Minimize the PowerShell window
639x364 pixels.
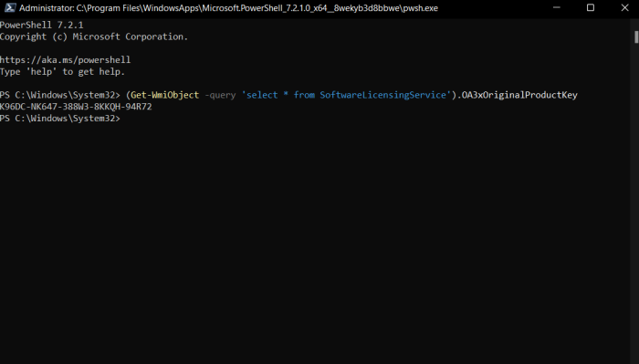tap(556, 7)
